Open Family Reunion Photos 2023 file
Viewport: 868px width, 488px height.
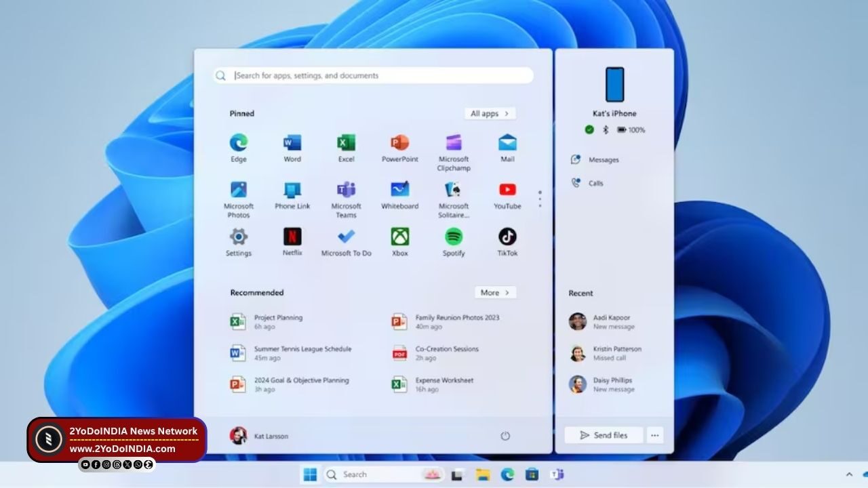click(445, 322)
